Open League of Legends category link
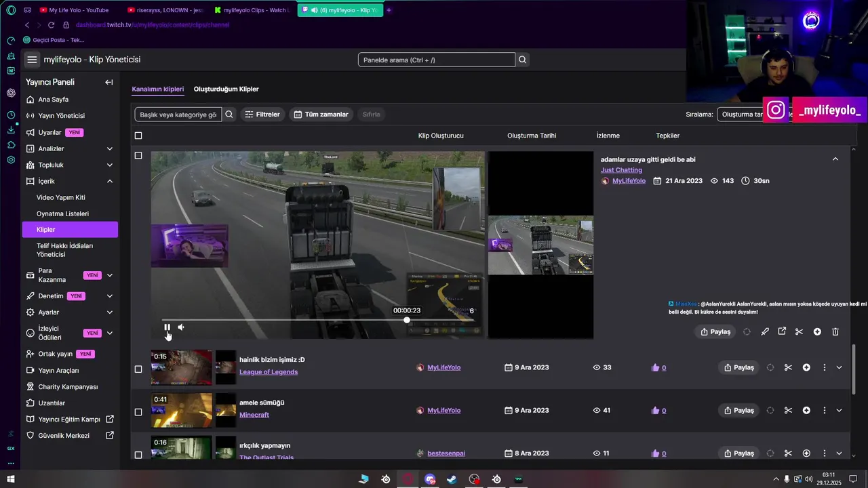 point(269,372)
